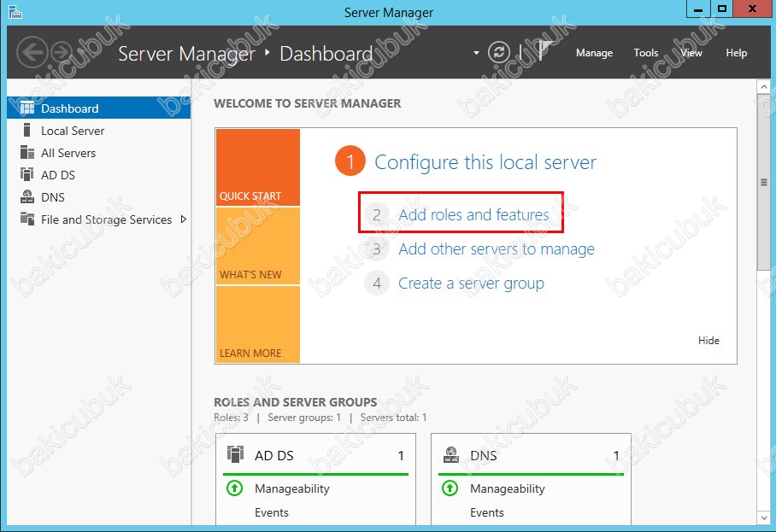The width and height of the screenshot is (776, 532).
Task: Click the AD DS tile title
Action: click(x=273, y=455)
